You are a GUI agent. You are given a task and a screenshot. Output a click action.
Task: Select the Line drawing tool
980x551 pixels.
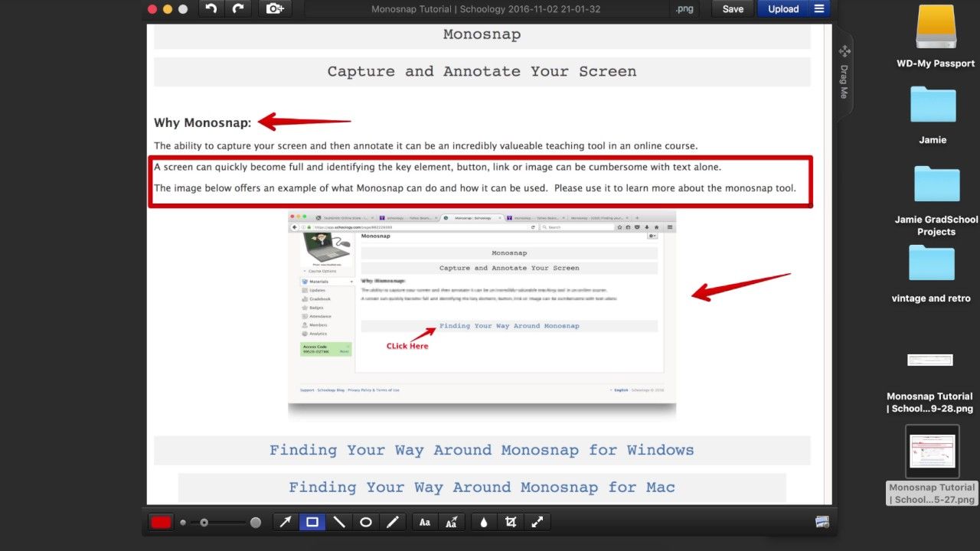pos(339,523)
